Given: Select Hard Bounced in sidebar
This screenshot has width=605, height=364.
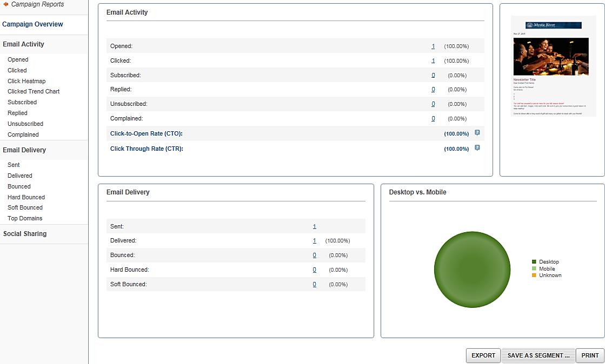Looking at the screenshot, I should click(x=26, y=197).
